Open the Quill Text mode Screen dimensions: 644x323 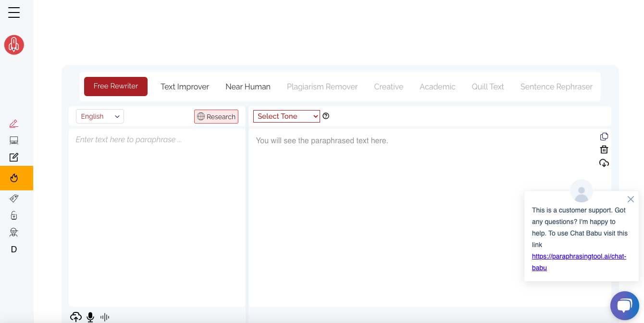488,87
